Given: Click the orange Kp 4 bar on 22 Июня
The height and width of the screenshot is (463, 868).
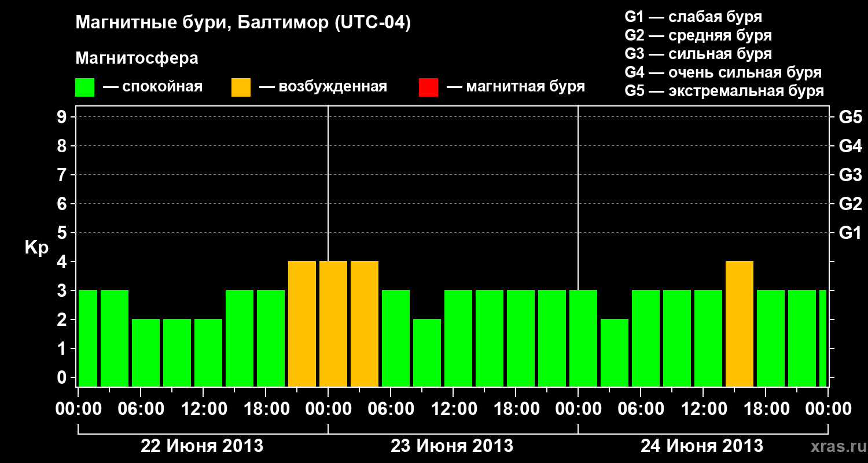Looking at the screenshot, I should coord(302,324).
